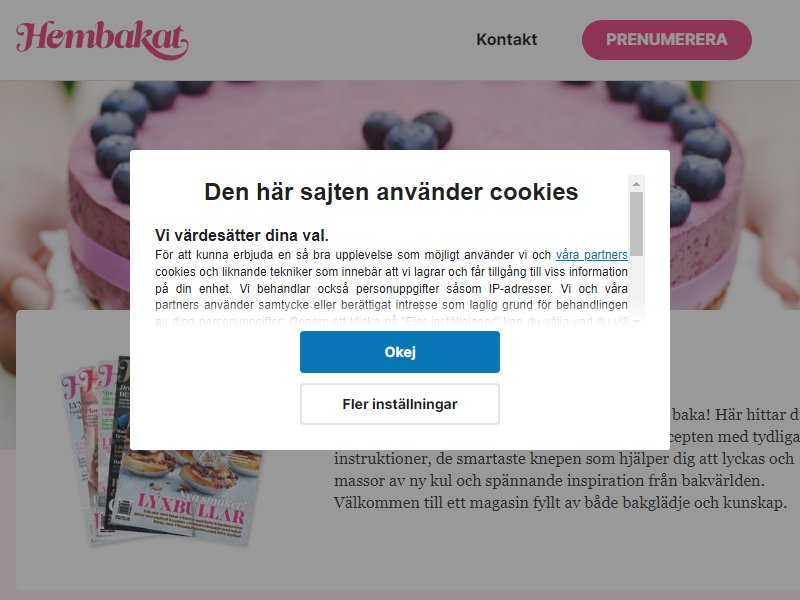Follow the våra partners link

tap(591, 255)
